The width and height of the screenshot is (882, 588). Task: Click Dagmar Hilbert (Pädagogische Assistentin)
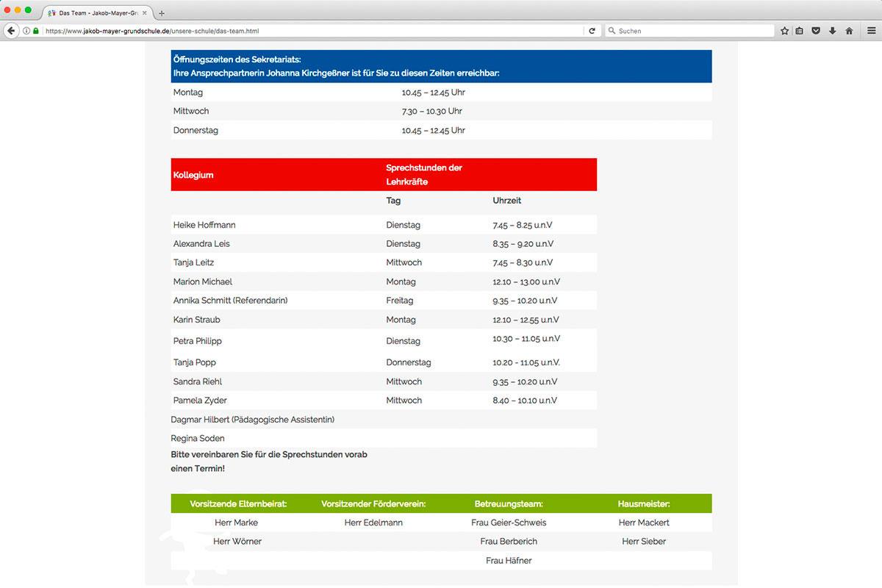pyautogui.click(x=253, y=420)
